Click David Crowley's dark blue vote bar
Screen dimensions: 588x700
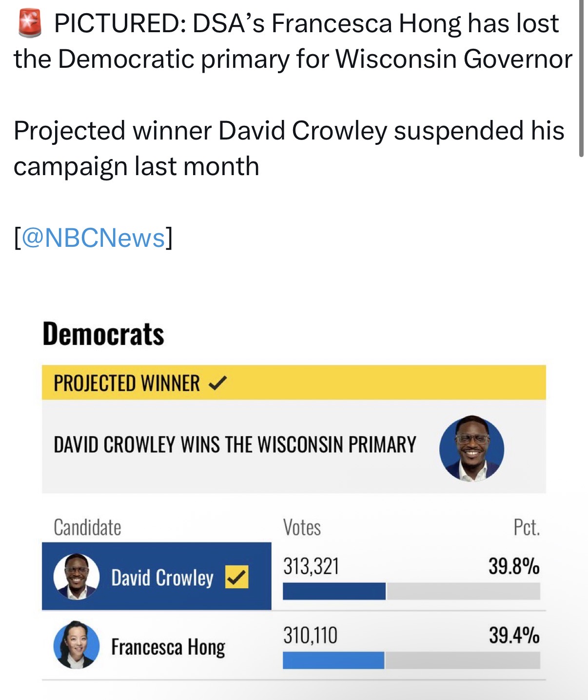(x=334, y=591)
